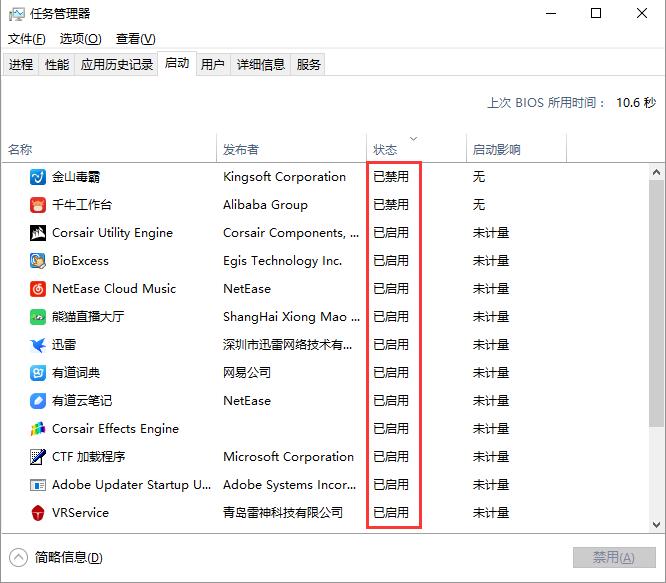
Task: Click the 金山毒霸 app icon
Action: click(x=38, y=177)
